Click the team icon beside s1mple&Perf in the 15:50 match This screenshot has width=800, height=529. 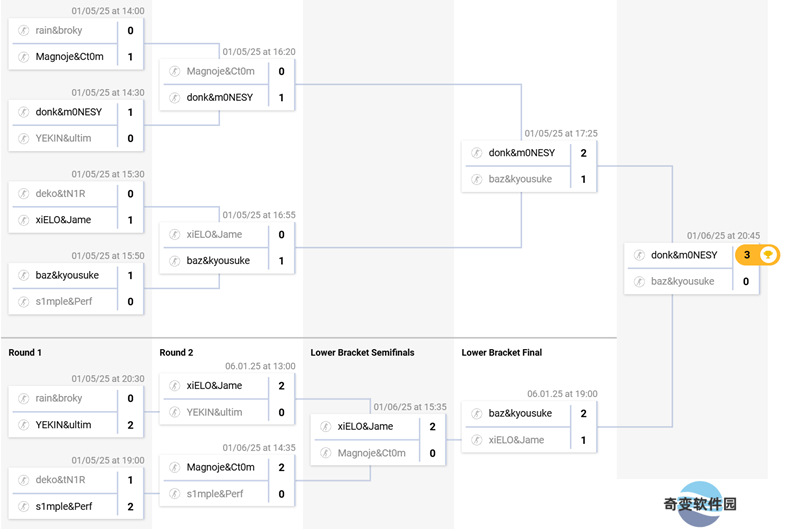23,301
